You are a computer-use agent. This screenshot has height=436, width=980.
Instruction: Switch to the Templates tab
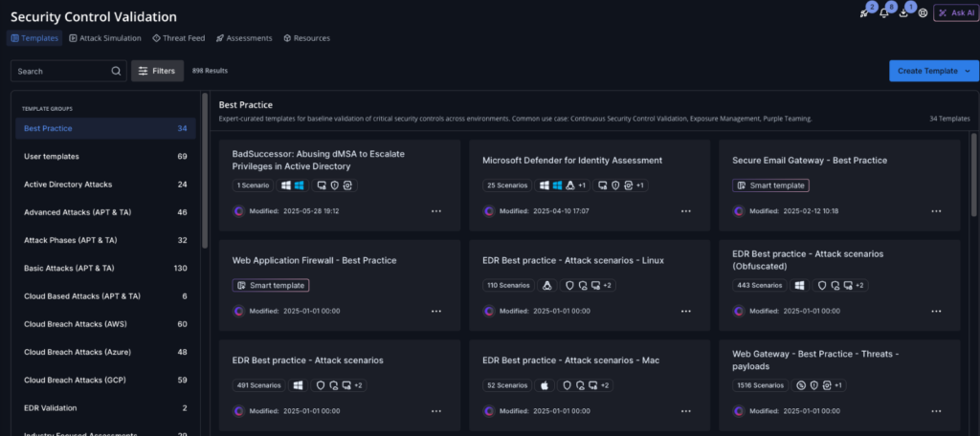coord(35,38)
